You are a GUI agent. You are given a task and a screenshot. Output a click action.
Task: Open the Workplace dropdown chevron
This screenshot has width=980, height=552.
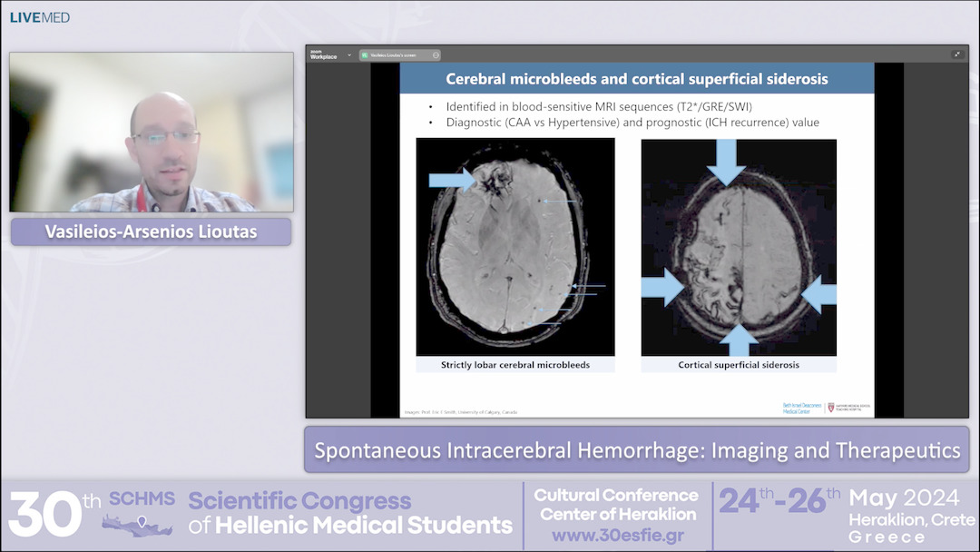tap(348, 55)
